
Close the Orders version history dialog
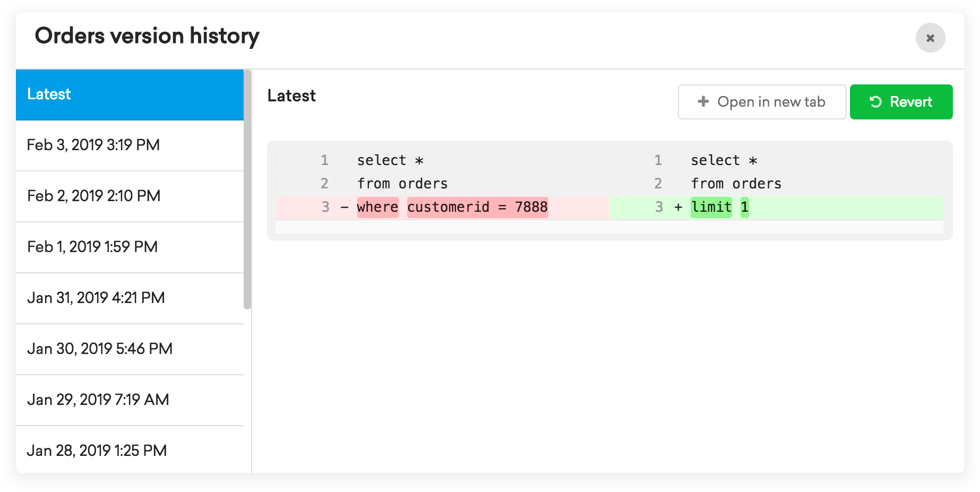[x=930, y=38]
